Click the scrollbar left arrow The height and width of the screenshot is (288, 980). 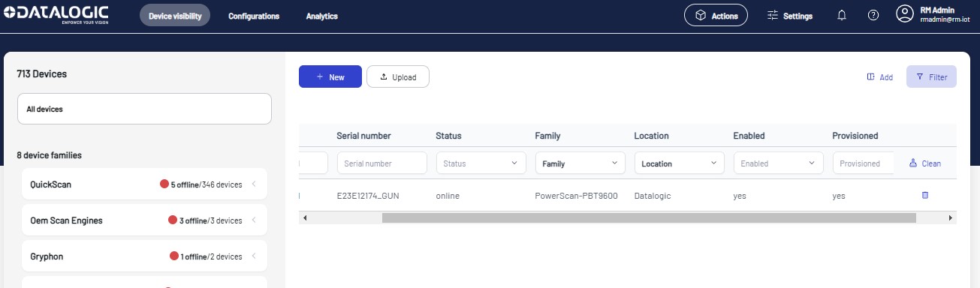[304, 217]
